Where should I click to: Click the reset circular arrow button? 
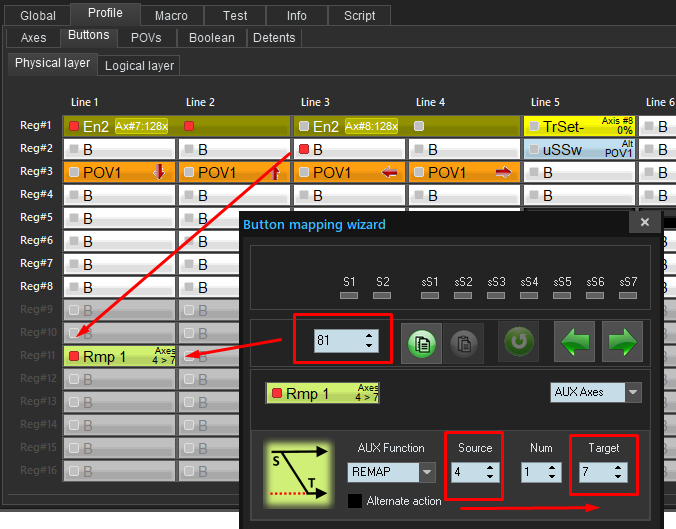click(x=519, y=341)
